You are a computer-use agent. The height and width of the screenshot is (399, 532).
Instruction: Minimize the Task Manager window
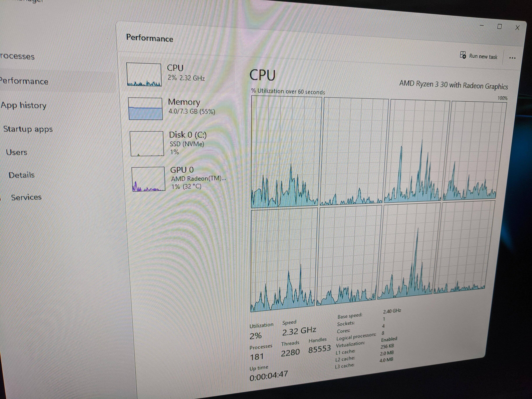(x=481, y=25)
